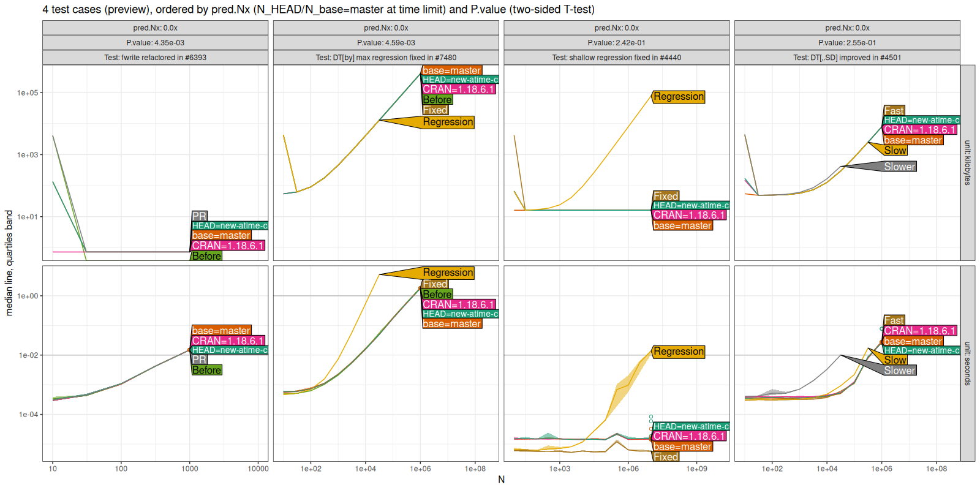Select the 'P.value: 4.59e-03' strip label
The width and height of the screenshot is (980, 490).
386,43
